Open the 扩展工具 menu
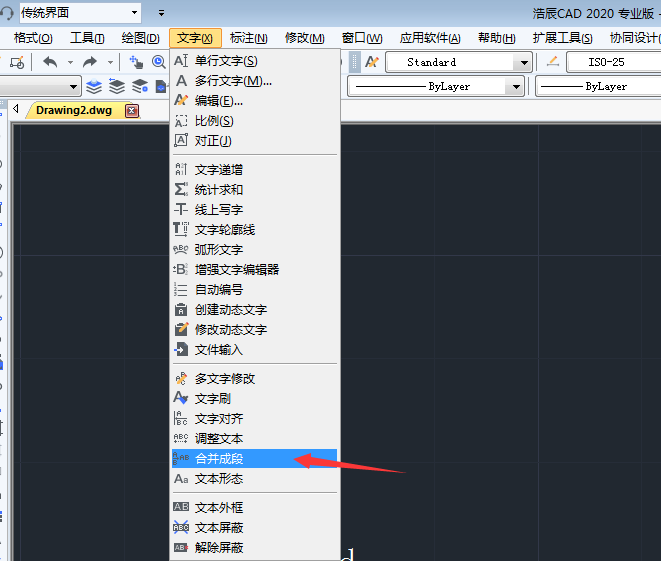Viewport: 661px width, 561px height. click(562, 38)
